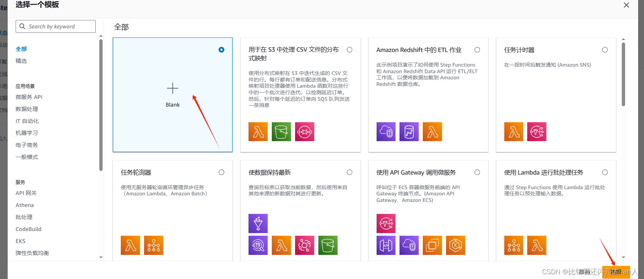Click the green S3 bucket icon in 使数据保持最新 card
The width and height of the screenshot is (644, 279).
[x=328, y=245]
